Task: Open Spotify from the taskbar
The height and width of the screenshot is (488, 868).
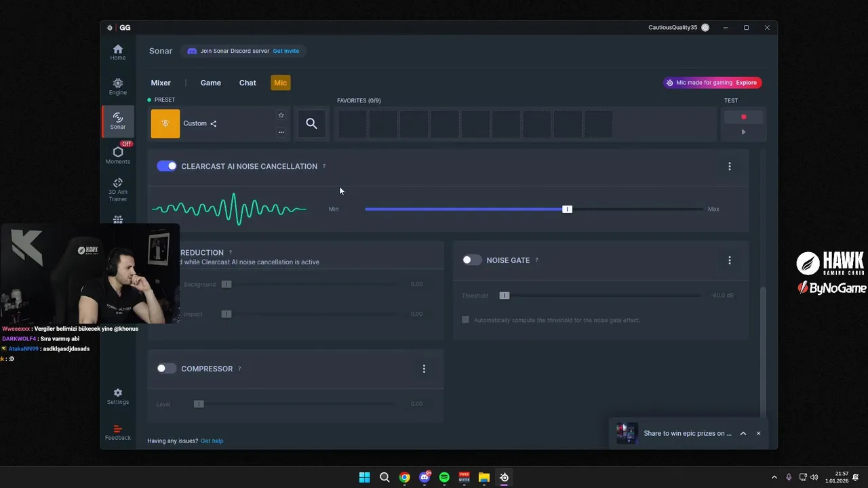Action: (444, 477)
